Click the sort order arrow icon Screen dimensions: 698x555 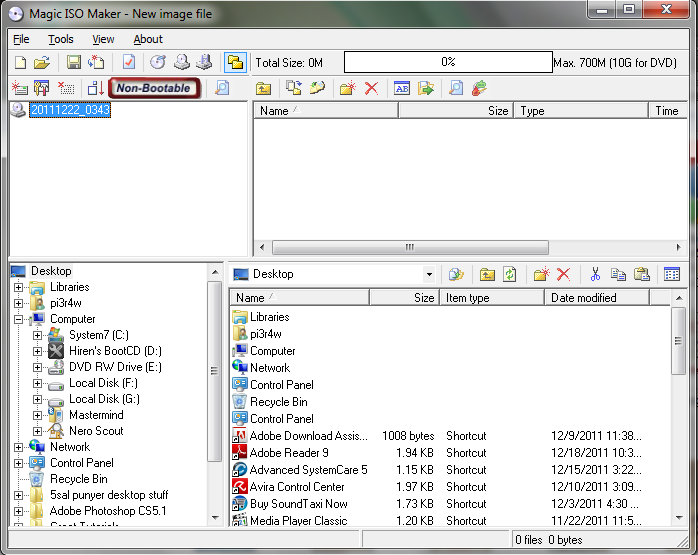pos(96,88)
